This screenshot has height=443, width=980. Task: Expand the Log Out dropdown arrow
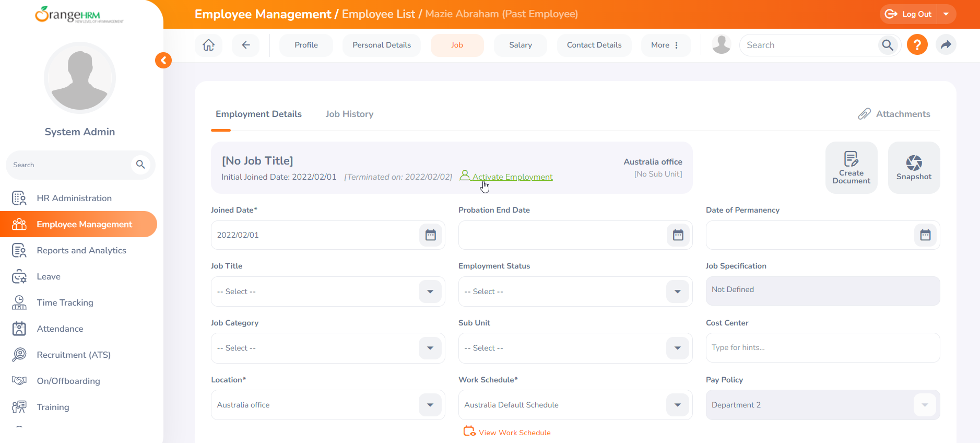(946, 14)
